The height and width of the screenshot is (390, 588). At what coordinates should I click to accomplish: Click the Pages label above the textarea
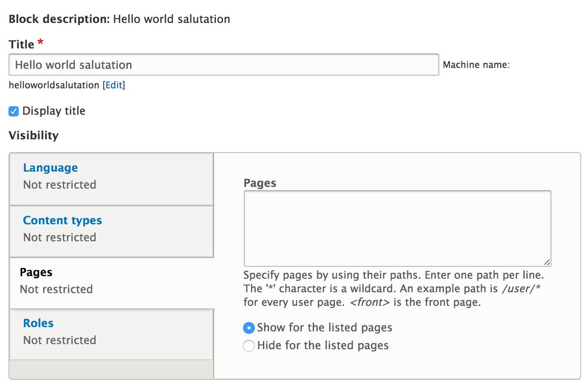[x=260, y=184]
